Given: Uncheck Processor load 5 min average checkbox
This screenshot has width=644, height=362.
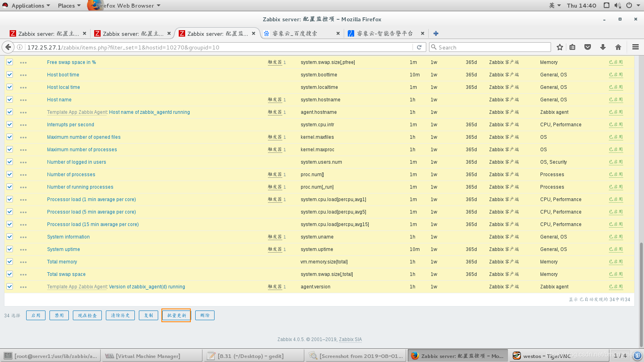Looking at the screenshot, I should [x=10, y=212].
